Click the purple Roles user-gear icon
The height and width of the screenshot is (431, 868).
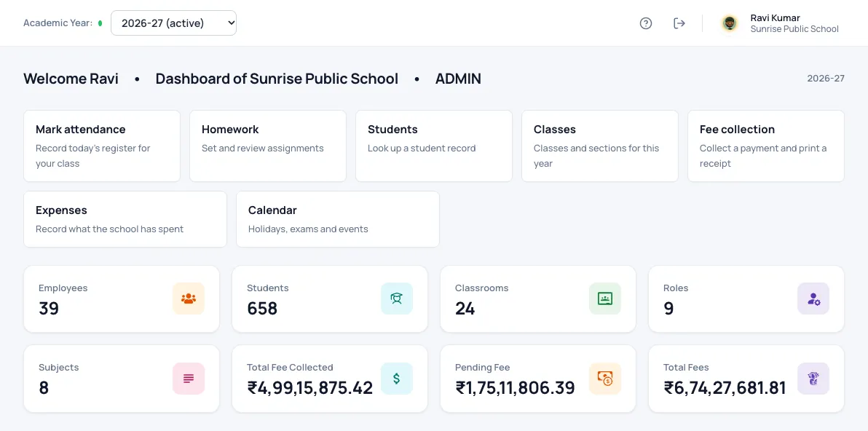tap(813, 298)
